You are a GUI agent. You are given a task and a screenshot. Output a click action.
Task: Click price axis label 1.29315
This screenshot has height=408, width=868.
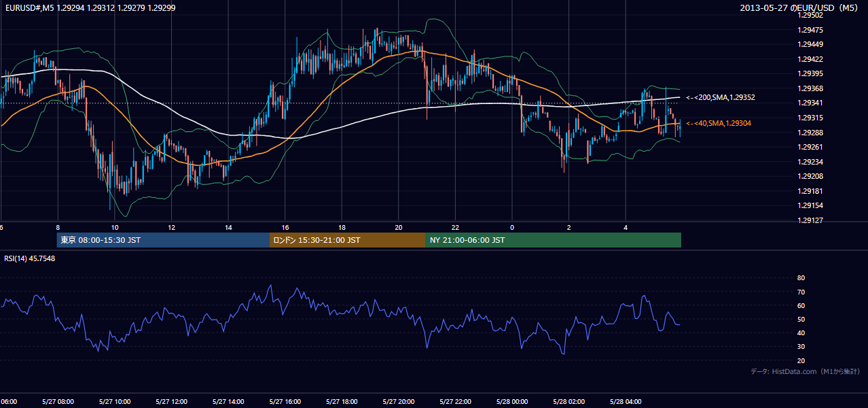click(x=810, y=118)
